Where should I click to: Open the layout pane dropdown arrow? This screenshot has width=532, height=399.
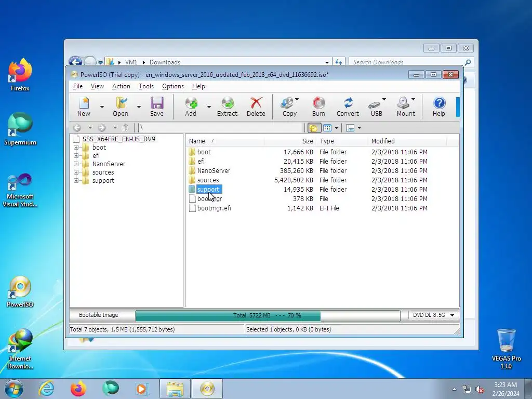[x=360, y=128]
